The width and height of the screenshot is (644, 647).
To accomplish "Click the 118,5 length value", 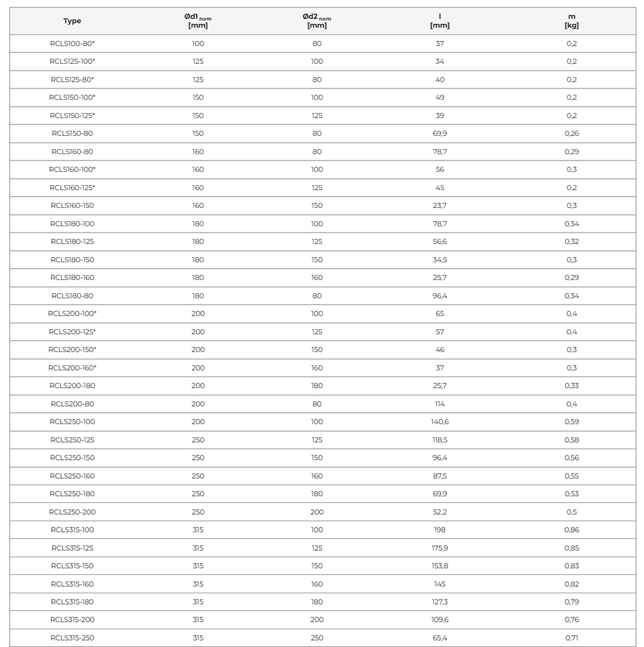I will click(x=439, y=440).
